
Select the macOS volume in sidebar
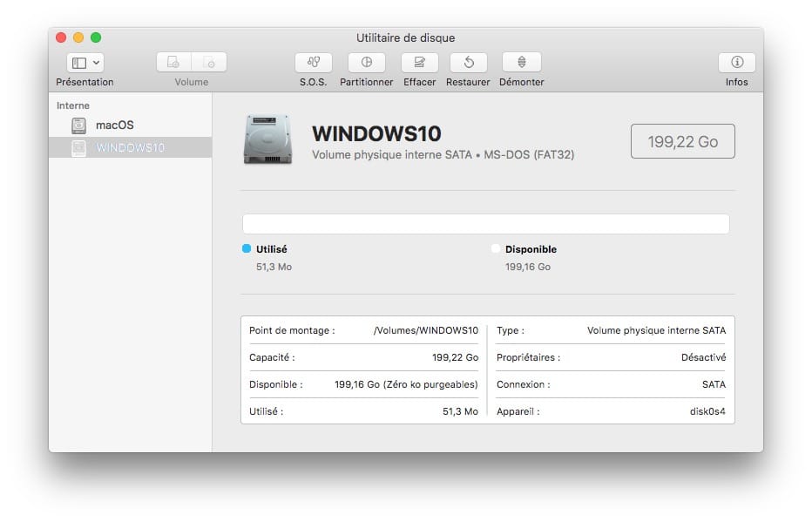[130, 125]
